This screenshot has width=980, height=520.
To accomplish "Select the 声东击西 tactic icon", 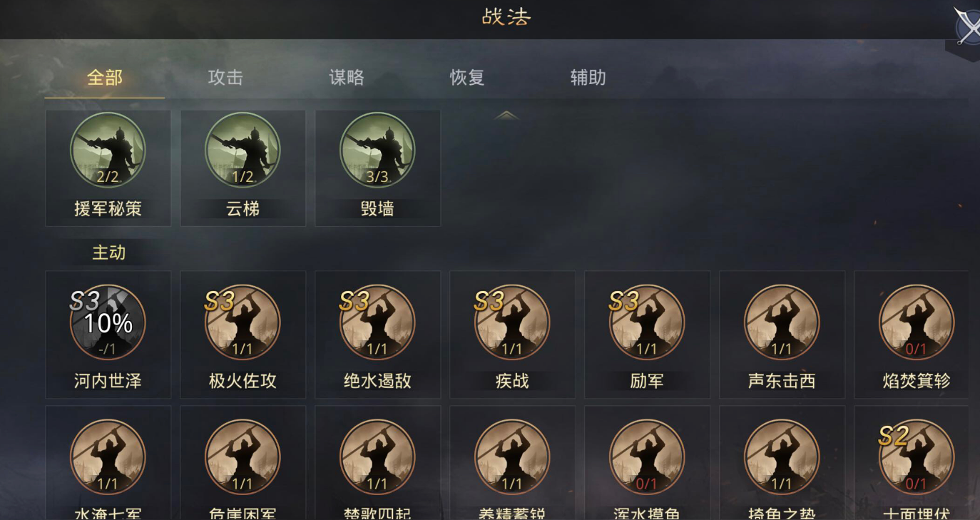I will 782,322.
